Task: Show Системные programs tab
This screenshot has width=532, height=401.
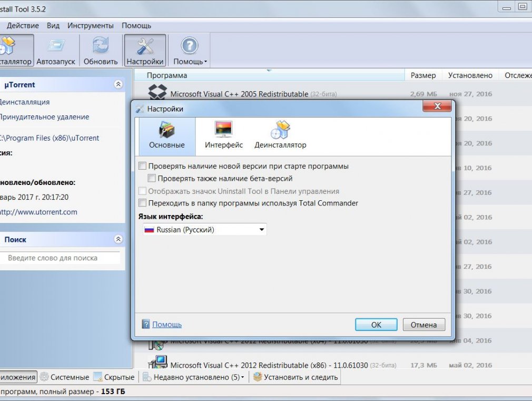Action: 65,377
